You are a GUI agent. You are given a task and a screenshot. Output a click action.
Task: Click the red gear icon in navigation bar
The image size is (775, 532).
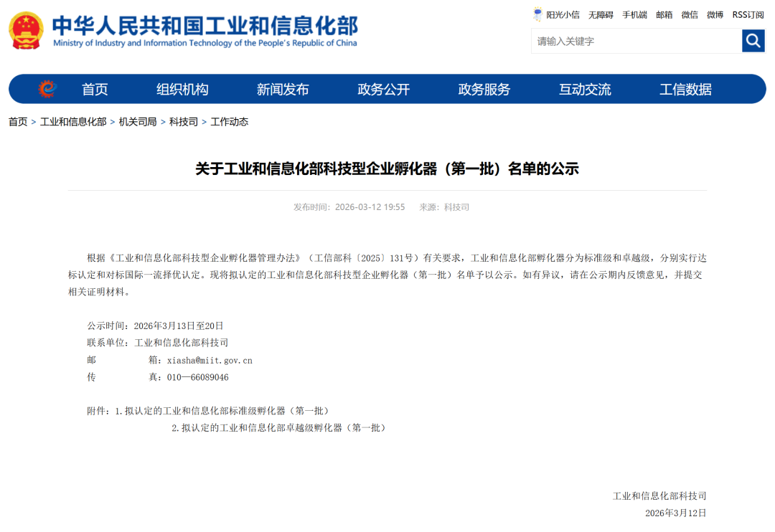pyautogui.click(x=47, y=89)
